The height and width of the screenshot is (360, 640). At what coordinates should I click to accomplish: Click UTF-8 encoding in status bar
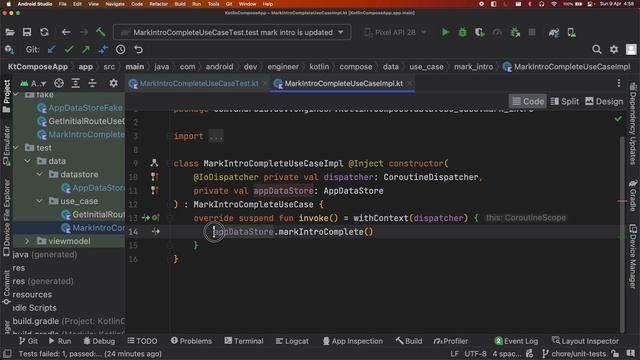(475, 354)
